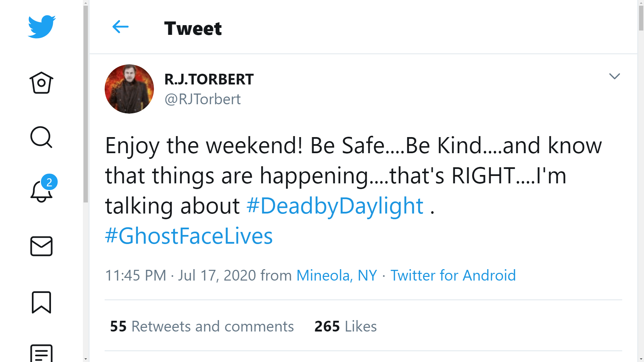Click the right page scrollbar thumb
The image size is (644, 362).
click(x=641, y=18)
